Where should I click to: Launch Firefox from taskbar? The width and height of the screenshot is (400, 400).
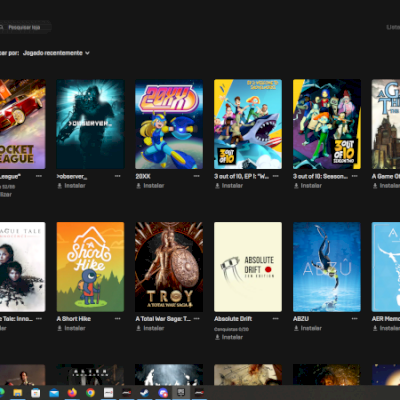(72, 393)
